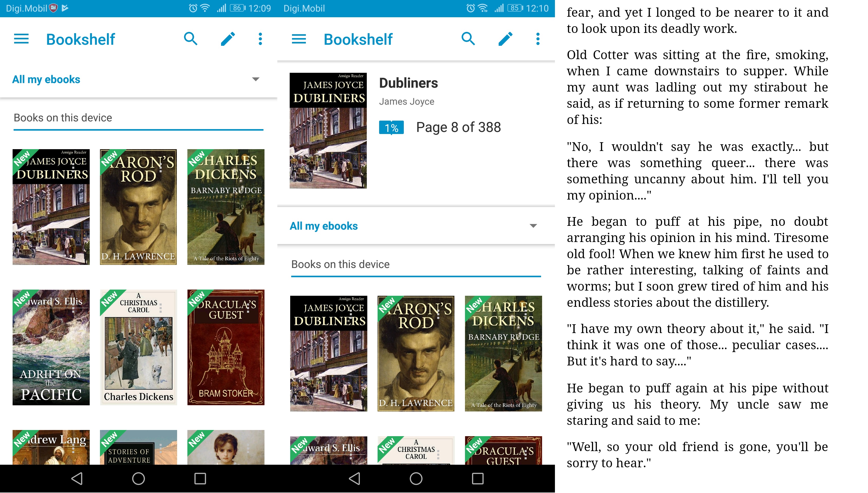Open Andrew Lang book cover on left screen

click(51, 447)
